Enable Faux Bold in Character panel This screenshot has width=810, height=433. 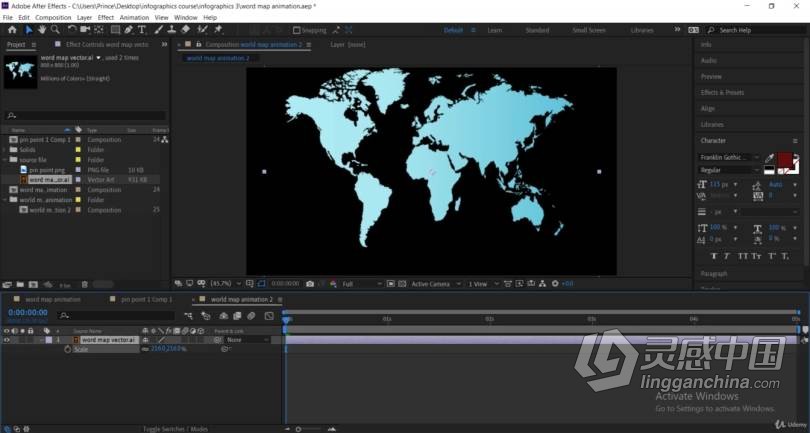click(714, 256)
